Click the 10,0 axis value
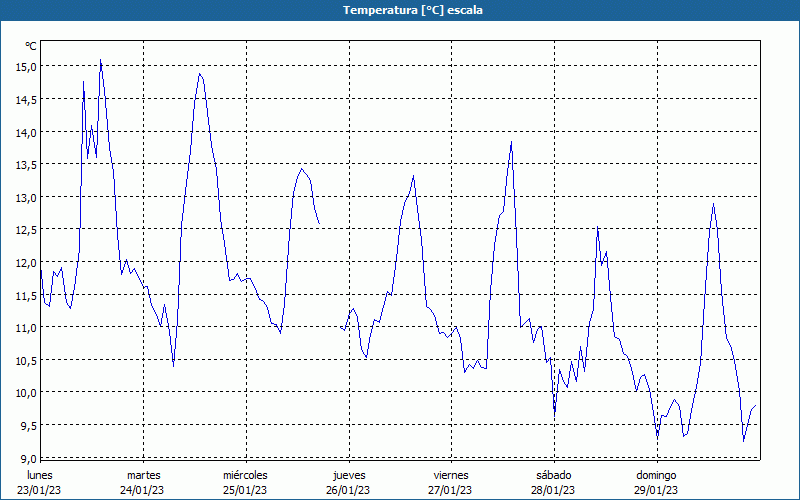 (x=27, y=393)
